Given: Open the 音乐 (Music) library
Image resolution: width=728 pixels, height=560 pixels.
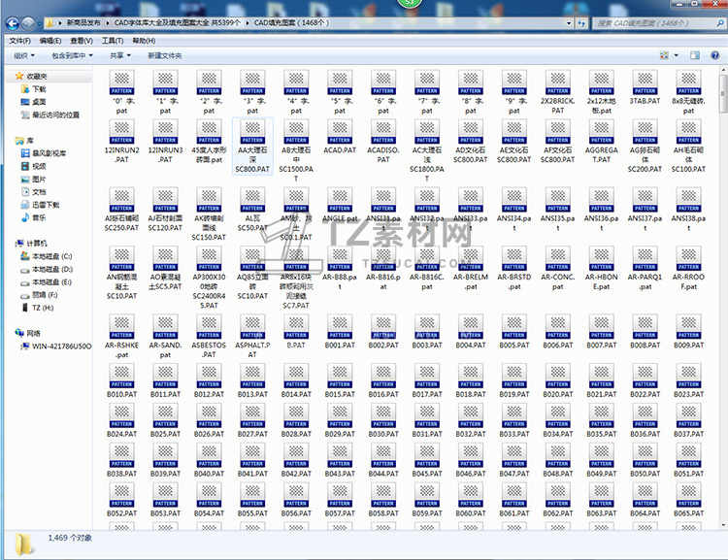Looking at the screenshot, I should click(x=39, y=217).
